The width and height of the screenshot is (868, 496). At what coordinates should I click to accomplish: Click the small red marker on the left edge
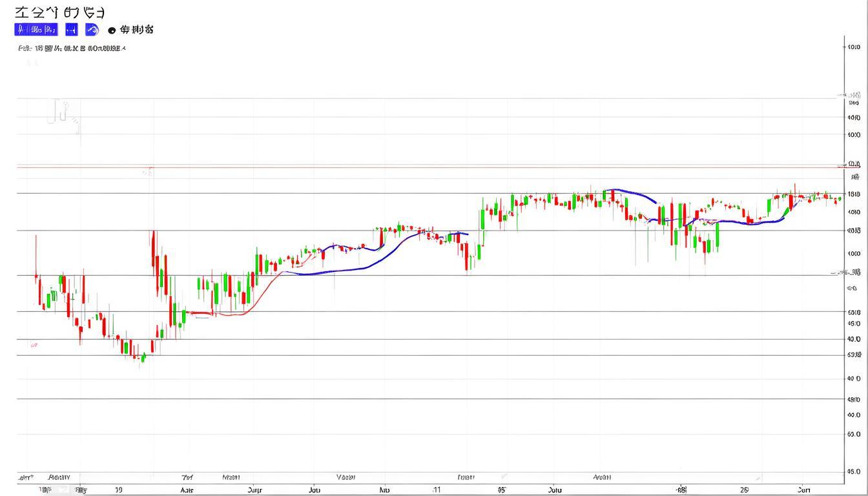(x=33, y=345)
